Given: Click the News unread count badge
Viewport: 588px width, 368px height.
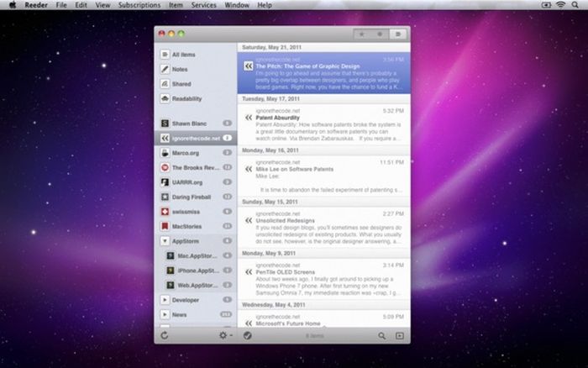Looking at the screenshot, I should [226, 314].
